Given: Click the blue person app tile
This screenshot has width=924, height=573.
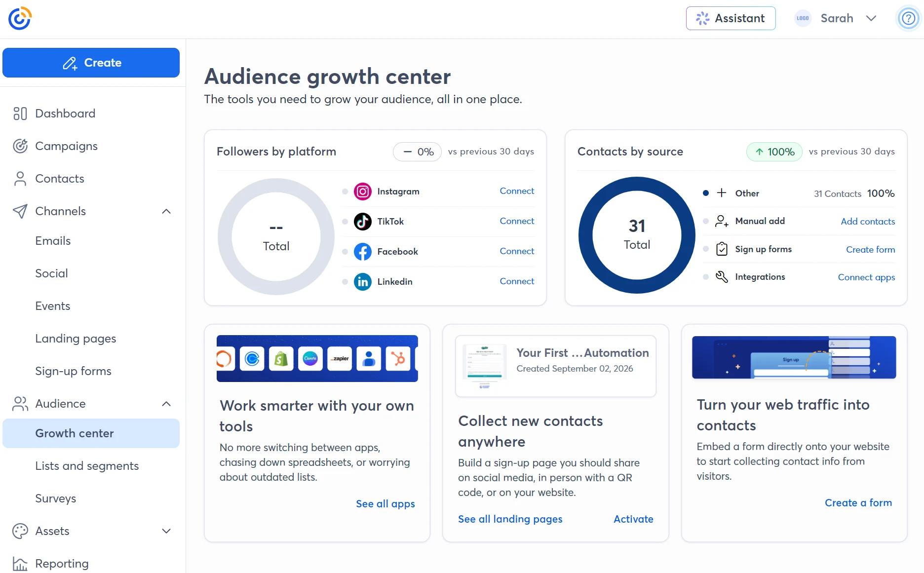Looking at the screenshot, I should tap(369, 359).
